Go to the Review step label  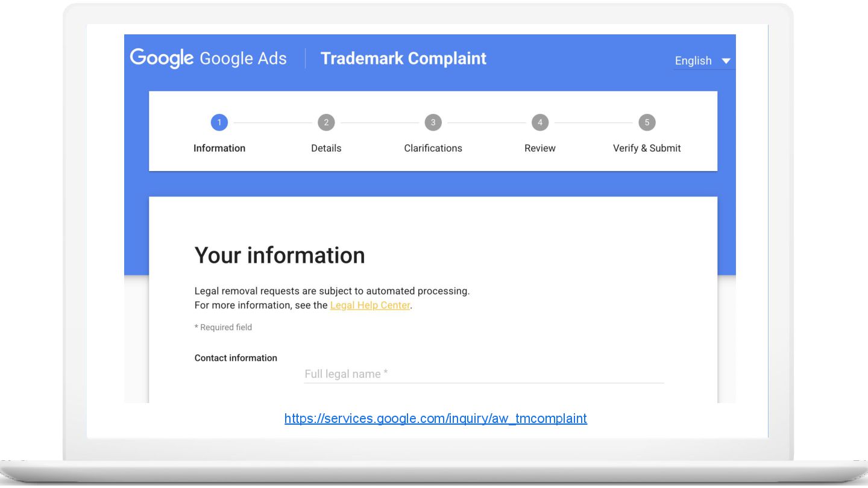click(x=540, y=148)
